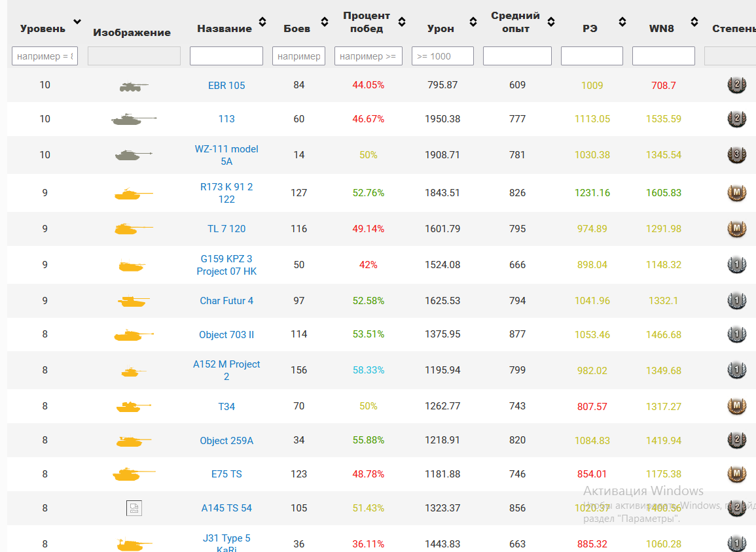The image size is (756, 552).
Task: Click the 2nd class badge in EBR 105 row
Action: tap(736, 85)
